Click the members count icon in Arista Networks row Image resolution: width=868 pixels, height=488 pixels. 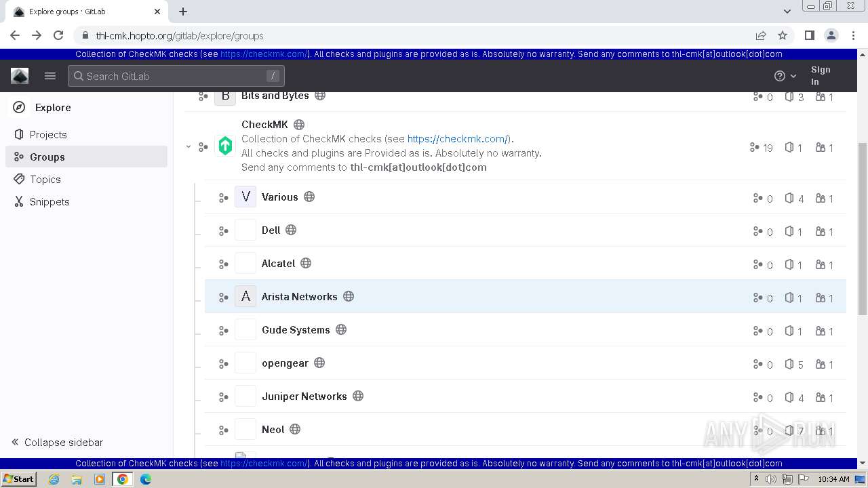coord(821,298)
